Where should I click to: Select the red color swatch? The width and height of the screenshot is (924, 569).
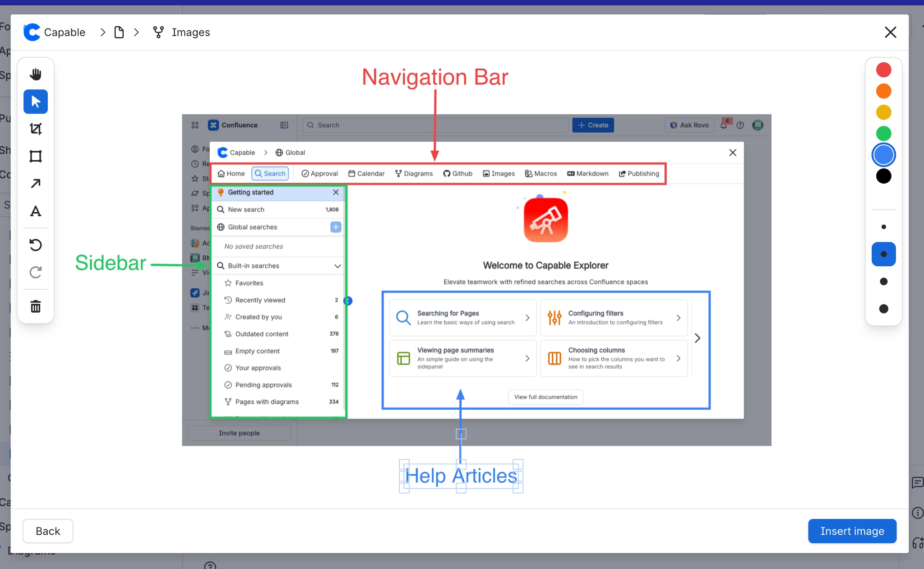click(x=882, y=69)
